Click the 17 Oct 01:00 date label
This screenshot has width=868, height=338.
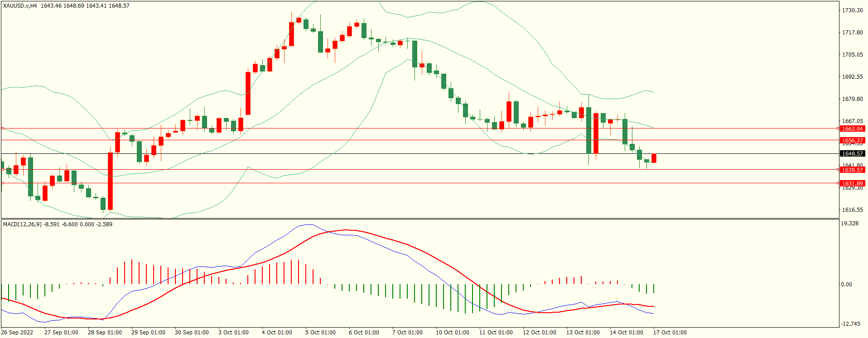[x=670, y=333]
